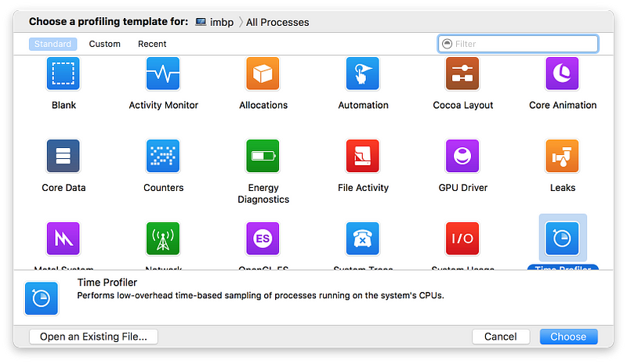The width and height of the screenshot is (627, 364).
Task: Click the Counters label text
Action: click(x=163, y=187)
